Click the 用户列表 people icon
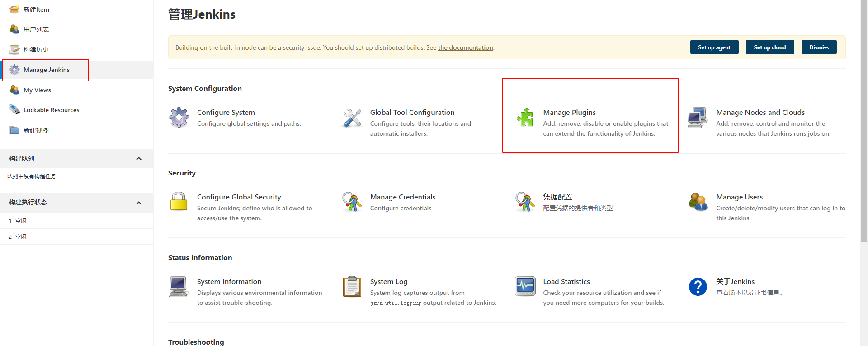Image resolution: width=868 pixels, height=346 pixels. coord(14,29)
